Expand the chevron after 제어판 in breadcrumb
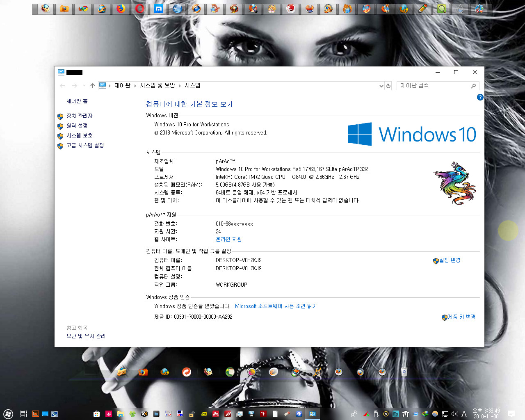 135,86
